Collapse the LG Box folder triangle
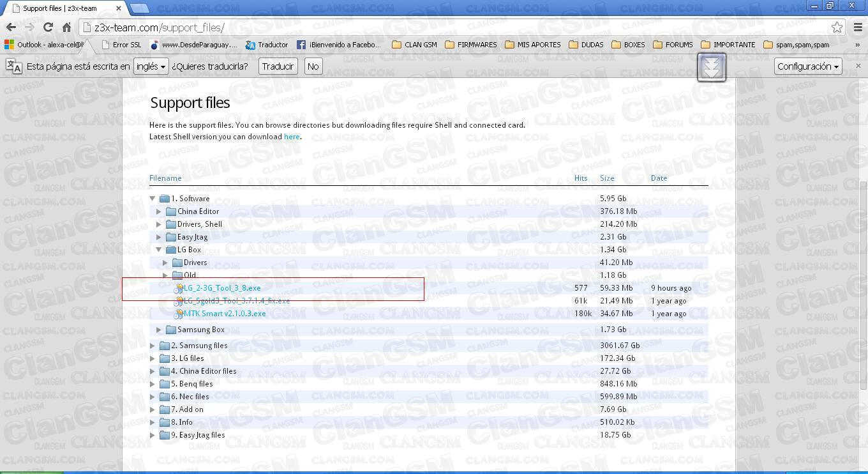Viewport: 868px width, 474px height. [159, 250]
